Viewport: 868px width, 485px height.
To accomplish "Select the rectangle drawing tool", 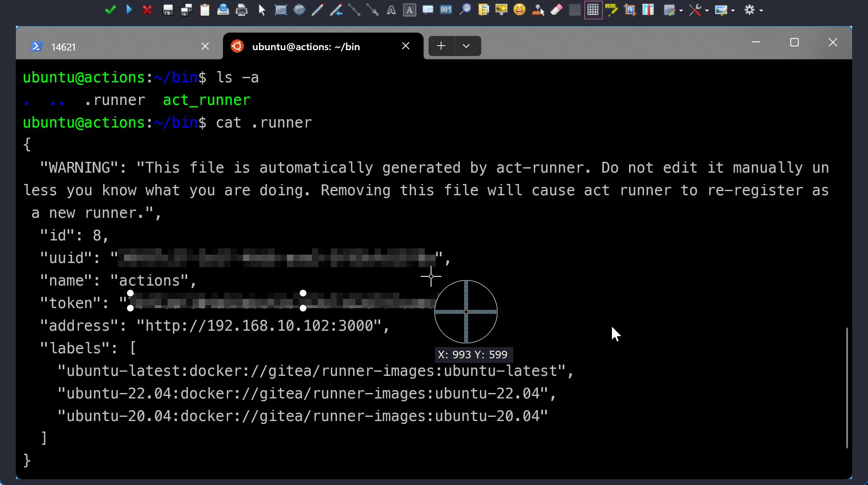I will (x=281, y=10).
